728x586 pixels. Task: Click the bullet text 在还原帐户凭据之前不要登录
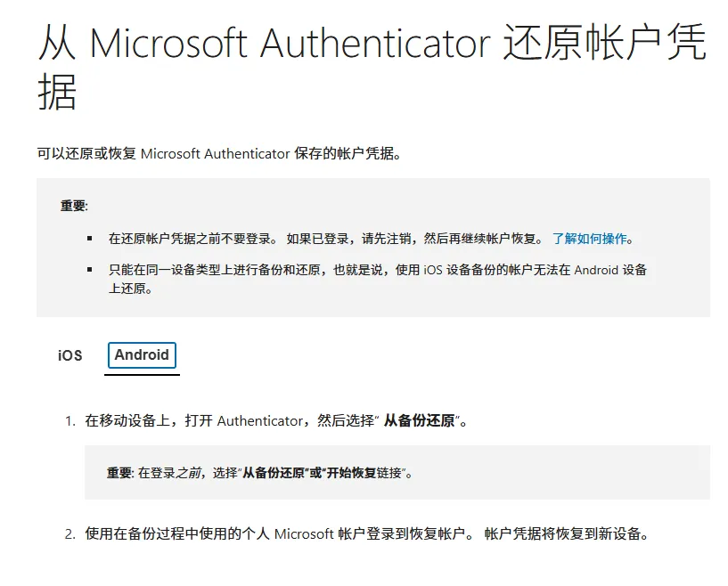[190, 239]
